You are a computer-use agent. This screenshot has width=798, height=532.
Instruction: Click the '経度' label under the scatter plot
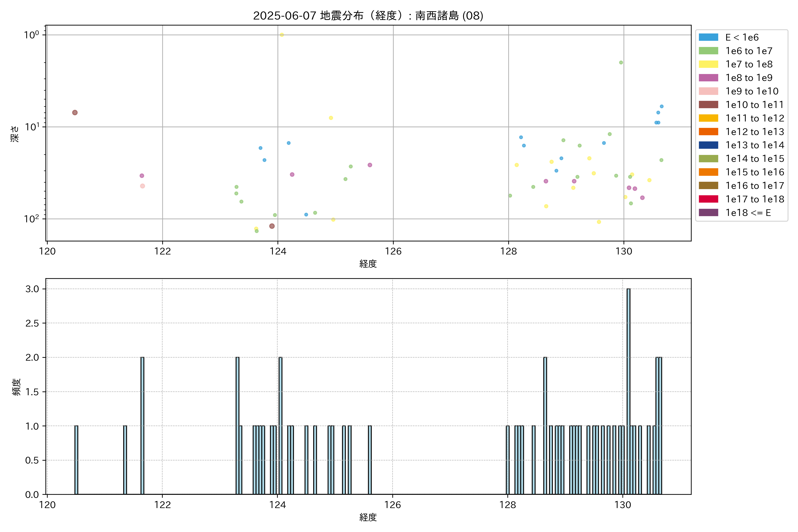[368, 264]
